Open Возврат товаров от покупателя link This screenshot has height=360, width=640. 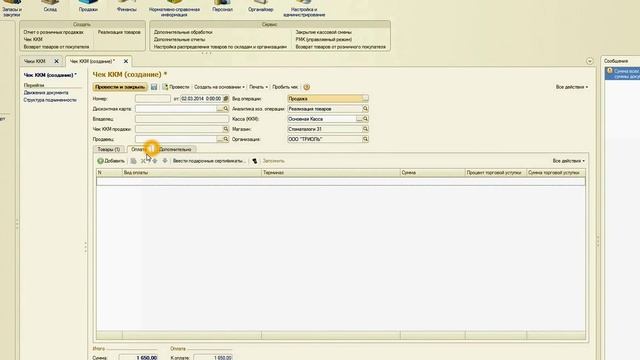tap(56, 47)
